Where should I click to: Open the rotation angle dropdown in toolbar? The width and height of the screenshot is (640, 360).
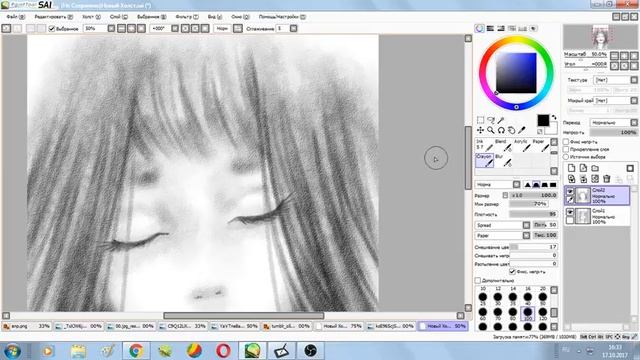pyautogui.click(x=175, y=29)
